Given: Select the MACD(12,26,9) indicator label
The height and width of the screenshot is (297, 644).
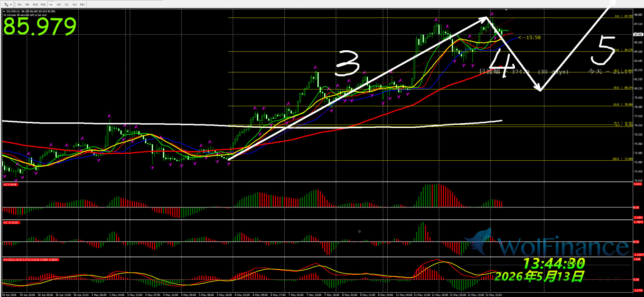Looking at the screenshot, I should point(30,260).
